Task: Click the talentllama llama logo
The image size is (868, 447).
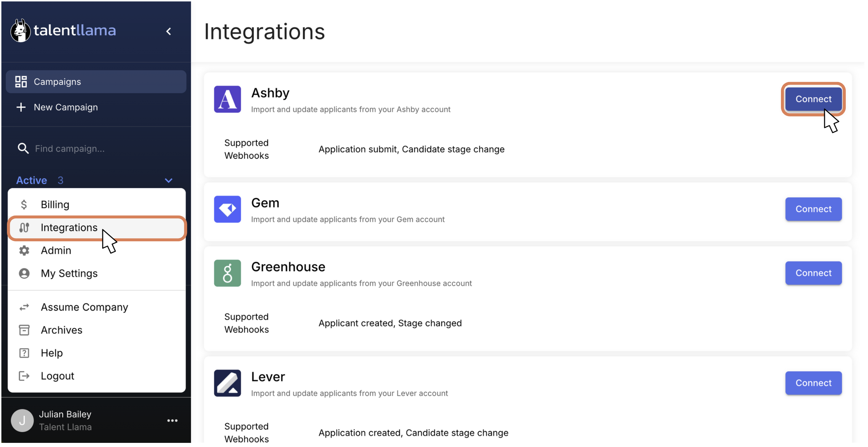Action: (x=20, y=30)
